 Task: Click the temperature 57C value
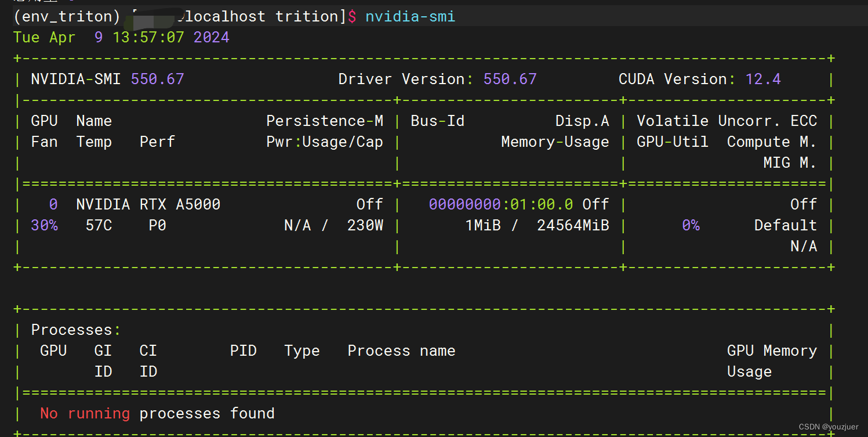tap(99, 225)
